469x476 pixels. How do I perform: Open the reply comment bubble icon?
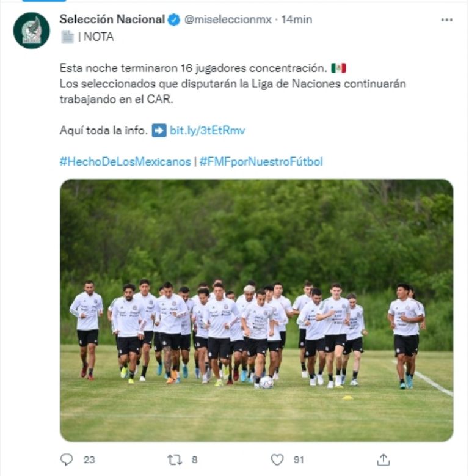point(67,460)
